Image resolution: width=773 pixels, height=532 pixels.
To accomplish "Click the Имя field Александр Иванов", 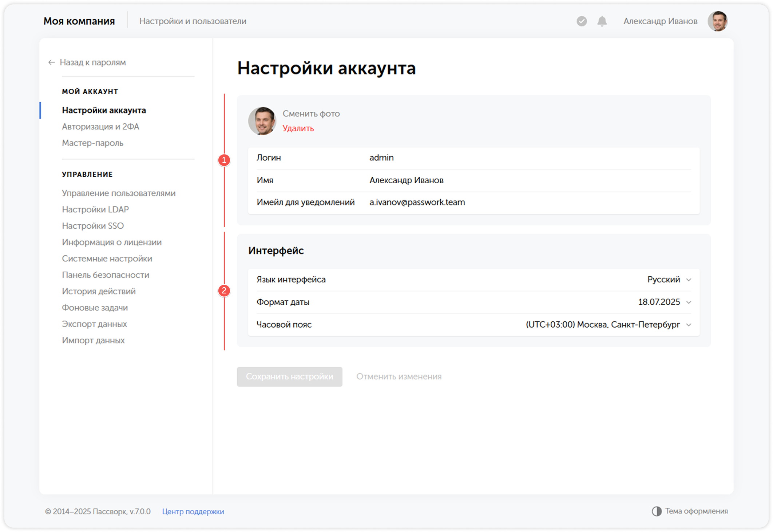I will click(x=407, y=180).
